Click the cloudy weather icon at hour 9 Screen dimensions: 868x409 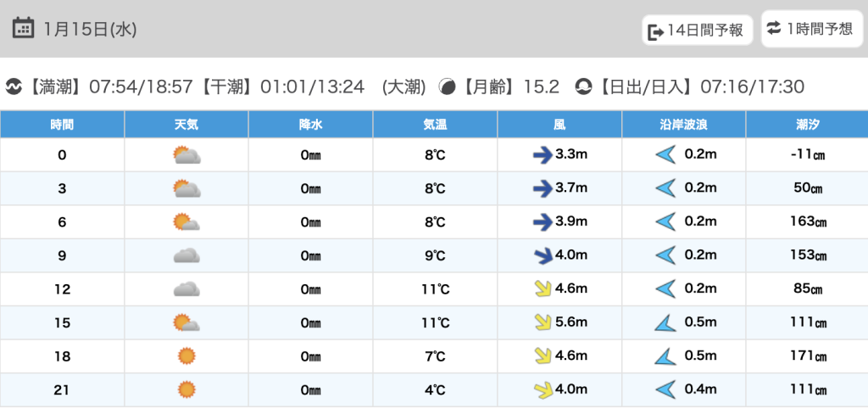(186, 256)
